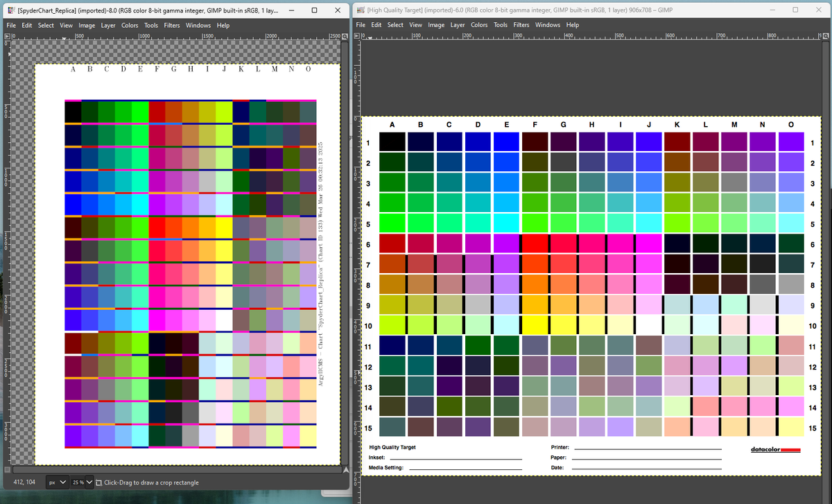Screen dimensions: 832x504
Task: Click horizontal scrollbar of SpyderChart_Replica window
Action: 173,470
